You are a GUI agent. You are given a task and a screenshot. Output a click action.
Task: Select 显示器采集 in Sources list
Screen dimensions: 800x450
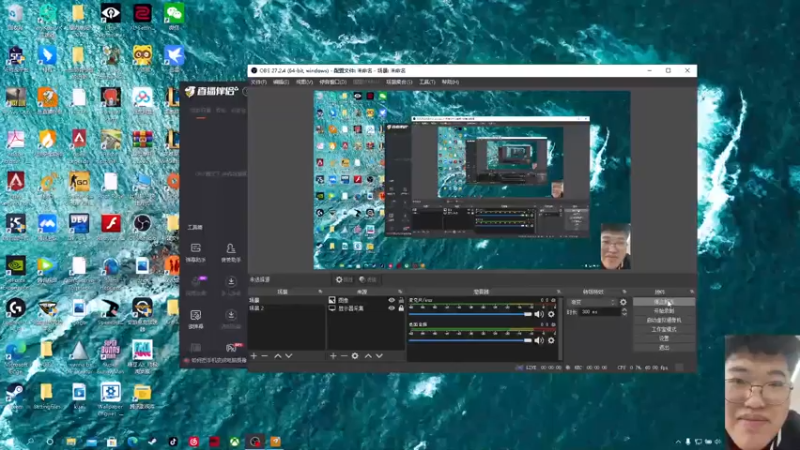pyautogui.click(x=351, y=308)
